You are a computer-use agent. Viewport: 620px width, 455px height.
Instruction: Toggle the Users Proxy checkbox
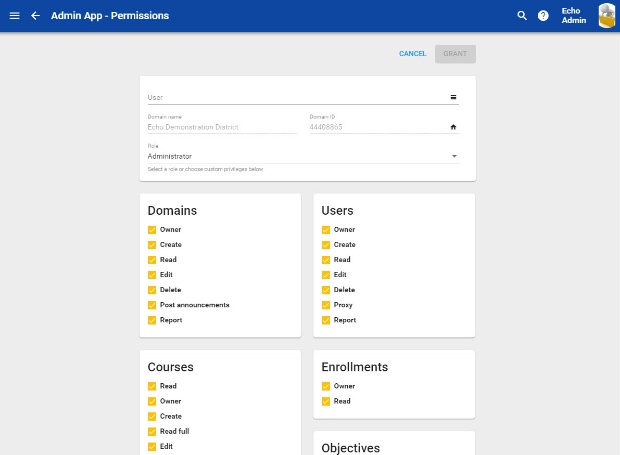[x=326, y=305]
